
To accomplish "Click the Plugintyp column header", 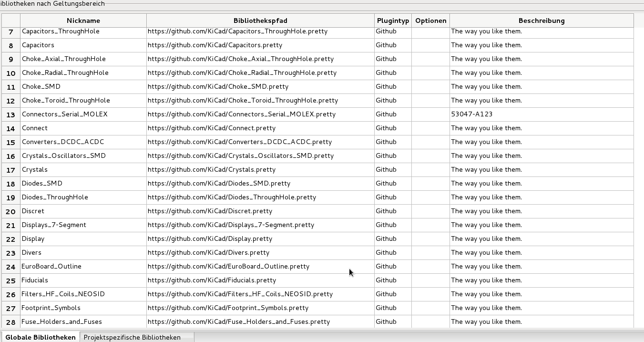I will click(x=393, y=21).
